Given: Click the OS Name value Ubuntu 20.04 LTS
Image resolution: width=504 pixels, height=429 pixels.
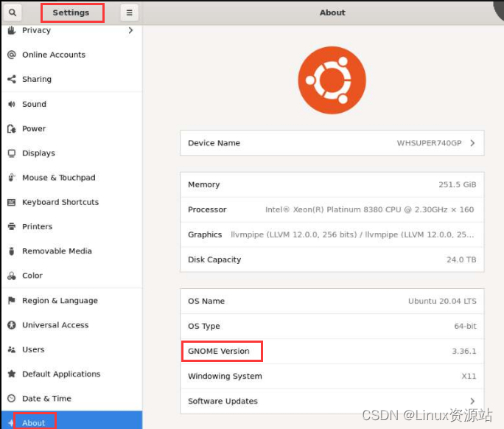Looking at the screenshot, I should pyautogui.click(x=442, y=301).
